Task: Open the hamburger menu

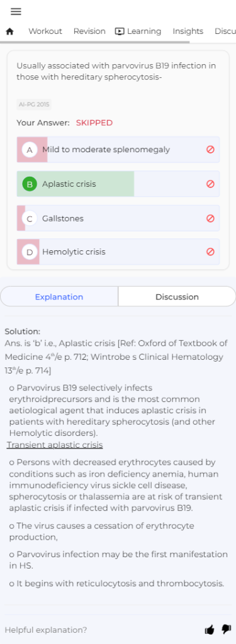Action: tap(16, 11)
